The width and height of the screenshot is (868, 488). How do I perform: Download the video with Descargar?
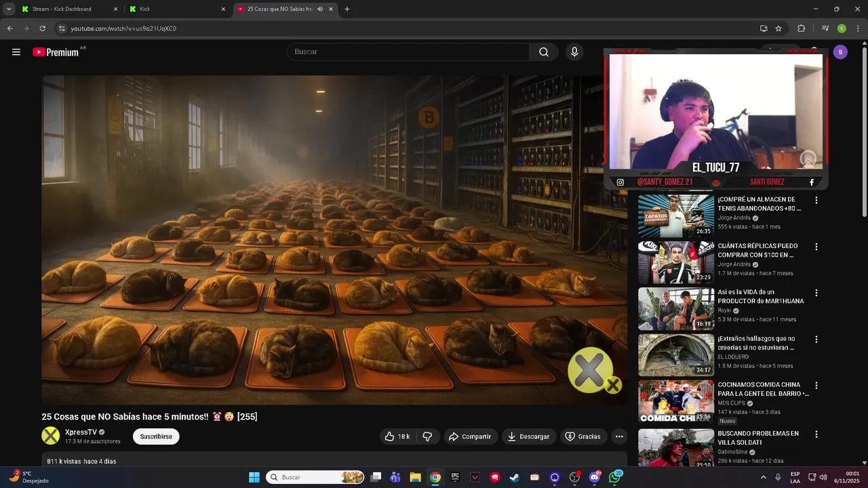(529, 436)
